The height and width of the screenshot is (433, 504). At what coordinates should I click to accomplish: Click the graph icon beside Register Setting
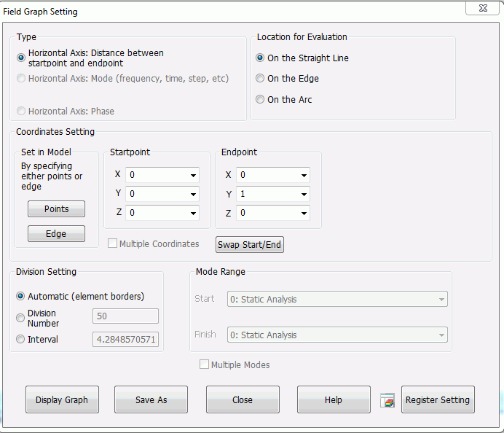tap(388, 400)
